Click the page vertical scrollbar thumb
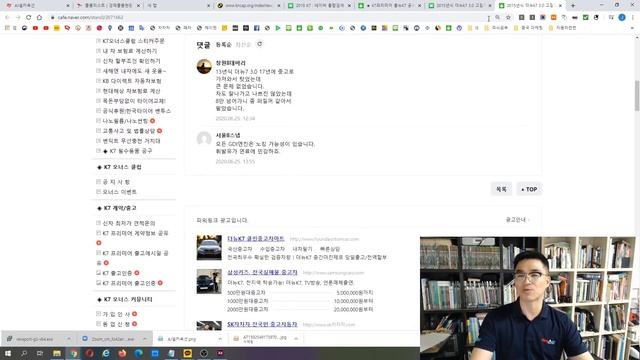Image resolution: width=640 pixels, height=360 pixels. click(637, 96)
